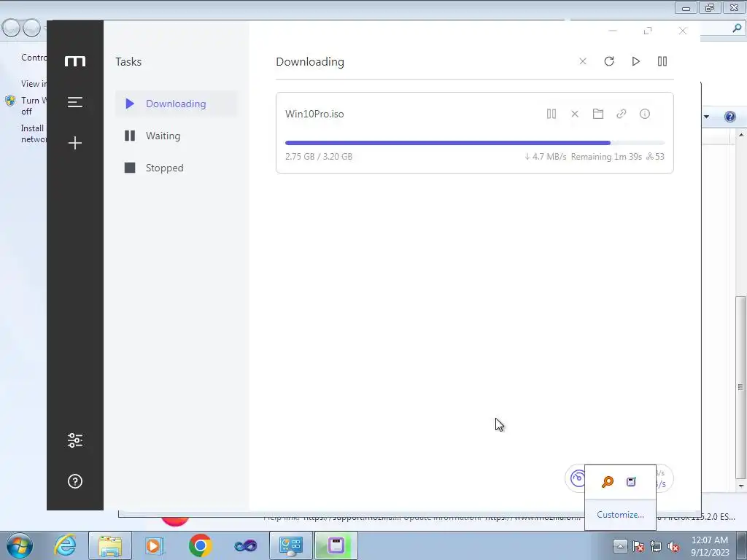747x560 pixels.
Task: Click the back button in Control Panel window
Action: coord(12,28)
